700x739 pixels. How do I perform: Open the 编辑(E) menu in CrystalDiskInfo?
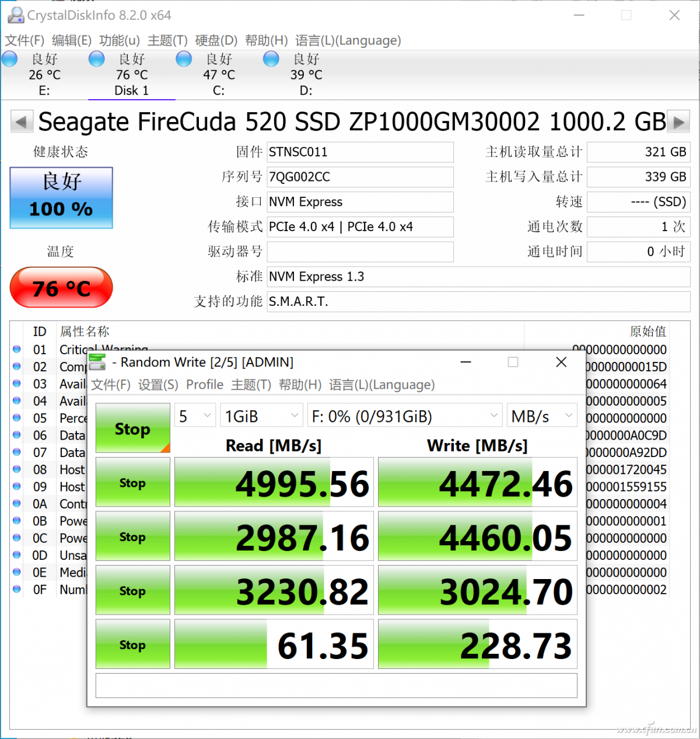72,40
